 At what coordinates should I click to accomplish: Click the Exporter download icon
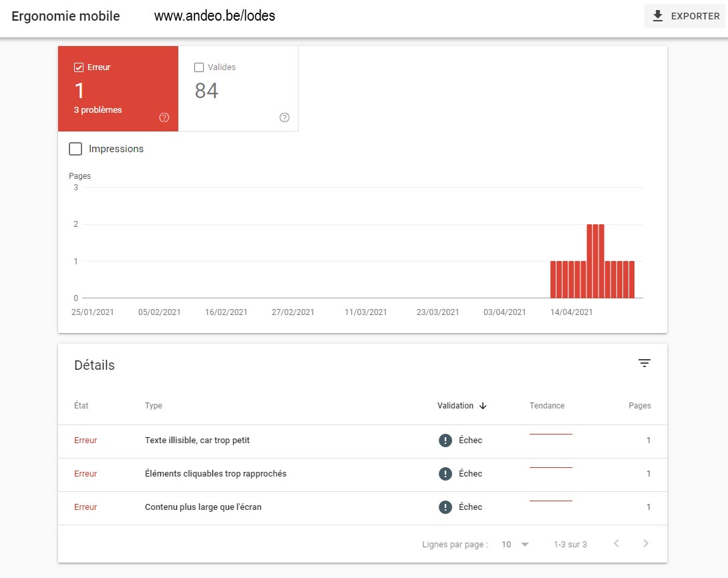point(658,16)
